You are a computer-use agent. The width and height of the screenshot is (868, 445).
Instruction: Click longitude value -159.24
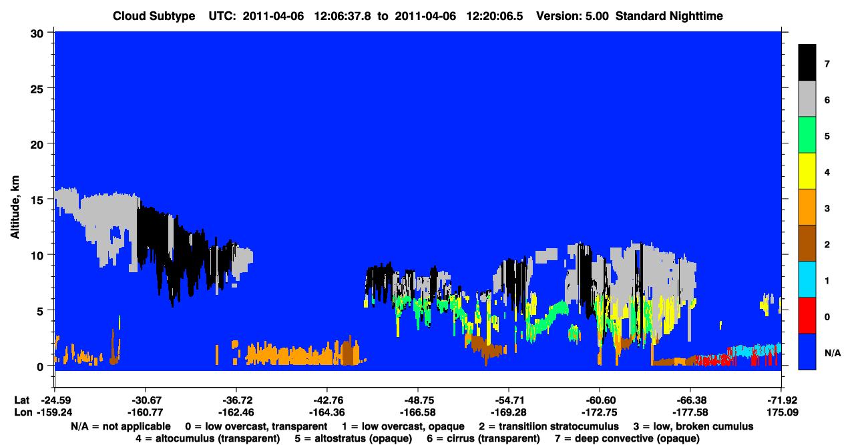click(x=54, y=412)
